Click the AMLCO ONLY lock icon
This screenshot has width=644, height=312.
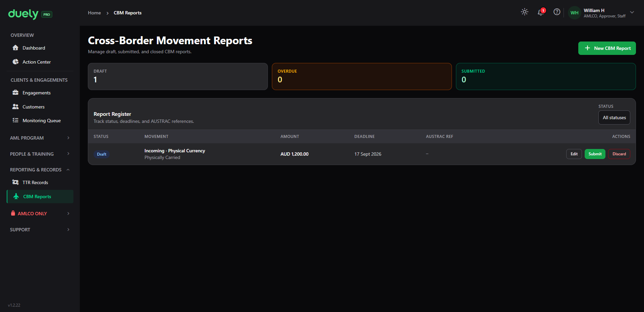click(x=13, y=213)
